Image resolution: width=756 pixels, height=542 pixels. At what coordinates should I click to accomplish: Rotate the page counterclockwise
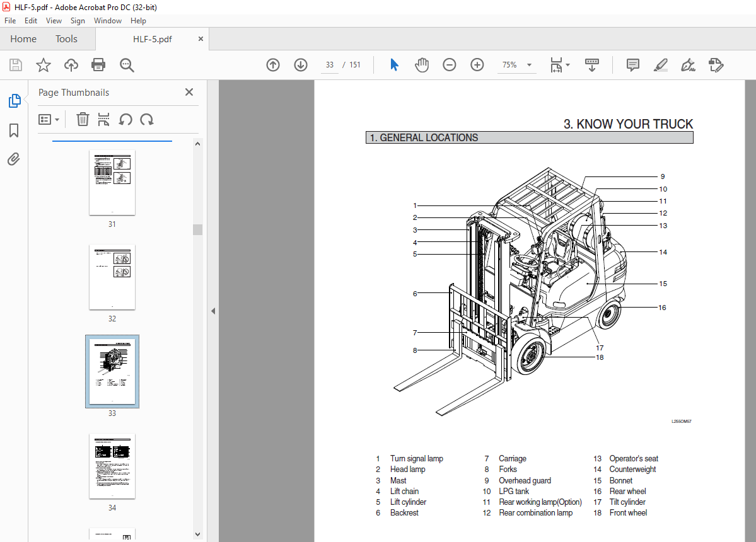[126, 119]
